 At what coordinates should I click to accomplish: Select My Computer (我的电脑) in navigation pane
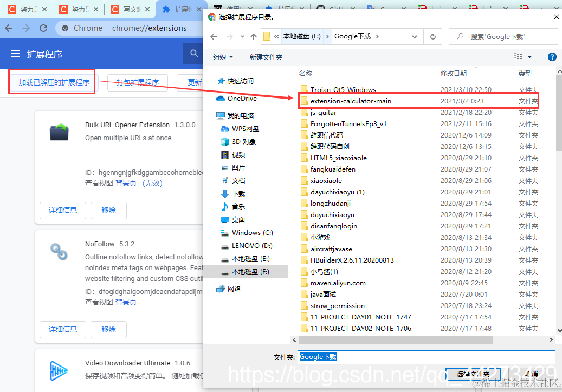click(235, 116)
